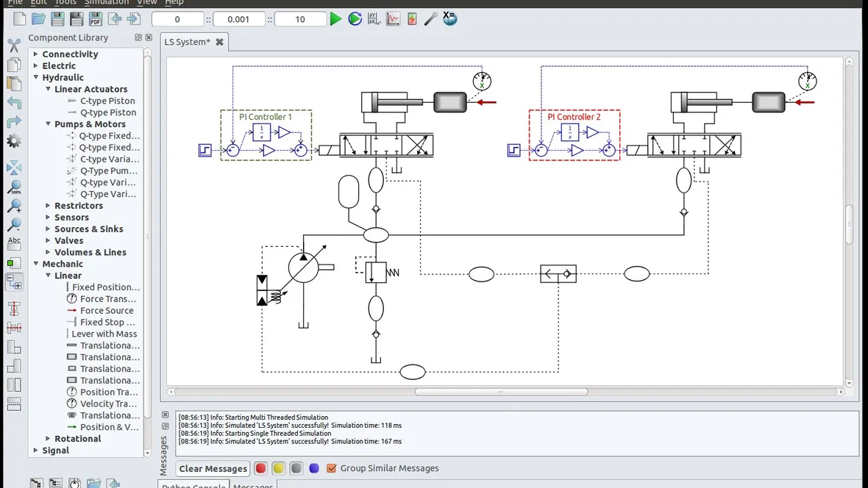Click the simulation stop time field
The image size is (868, 488).
(x=299, y=20)
